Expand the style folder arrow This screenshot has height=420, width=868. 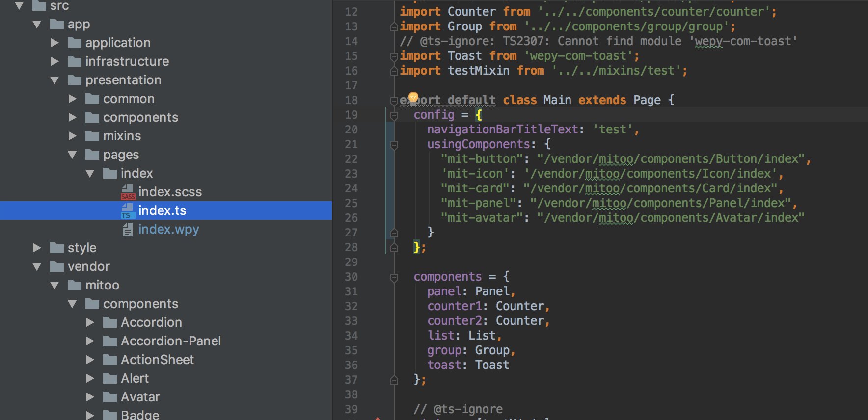tap(37, 248)
